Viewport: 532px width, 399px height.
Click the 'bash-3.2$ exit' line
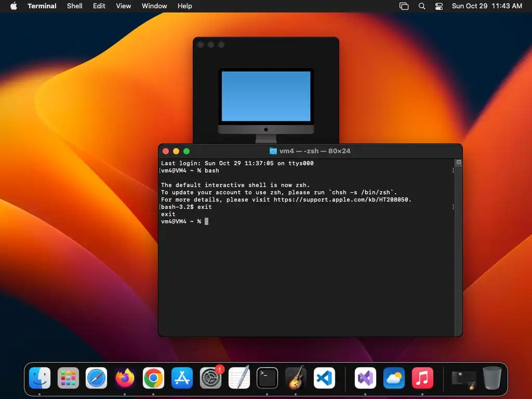tap(187, 207)
